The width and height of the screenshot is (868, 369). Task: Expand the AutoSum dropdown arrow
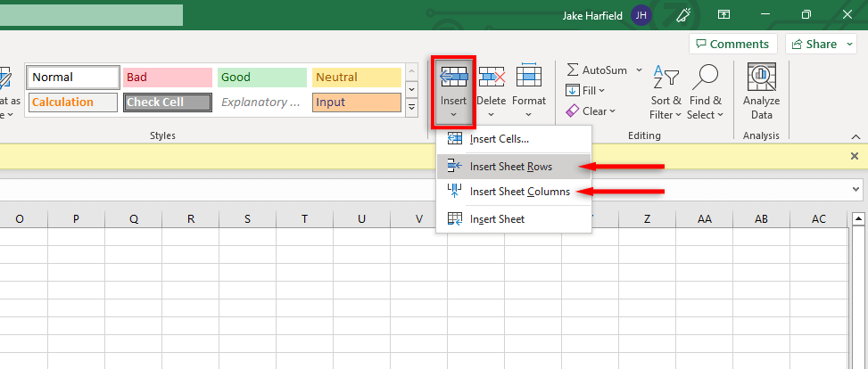[640, 70]
